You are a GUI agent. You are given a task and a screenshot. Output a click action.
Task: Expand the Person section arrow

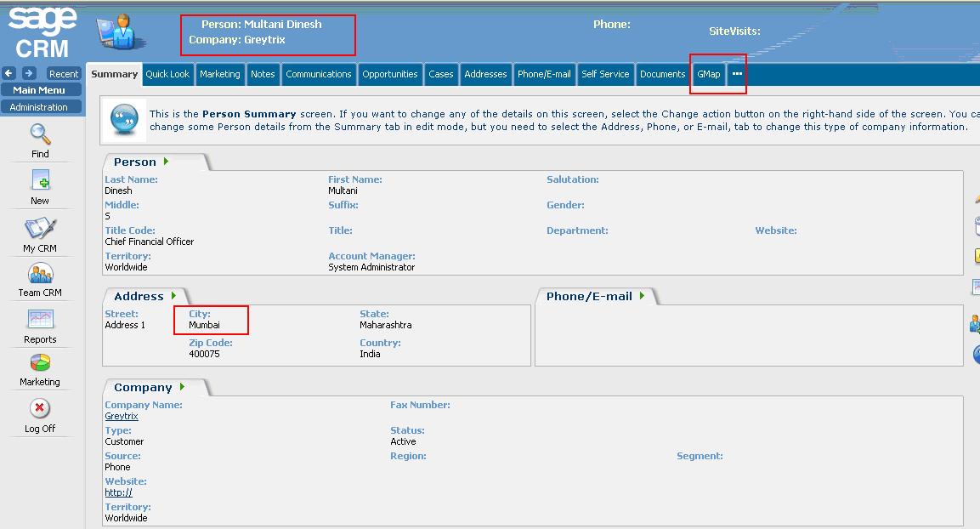pos(166,162)
